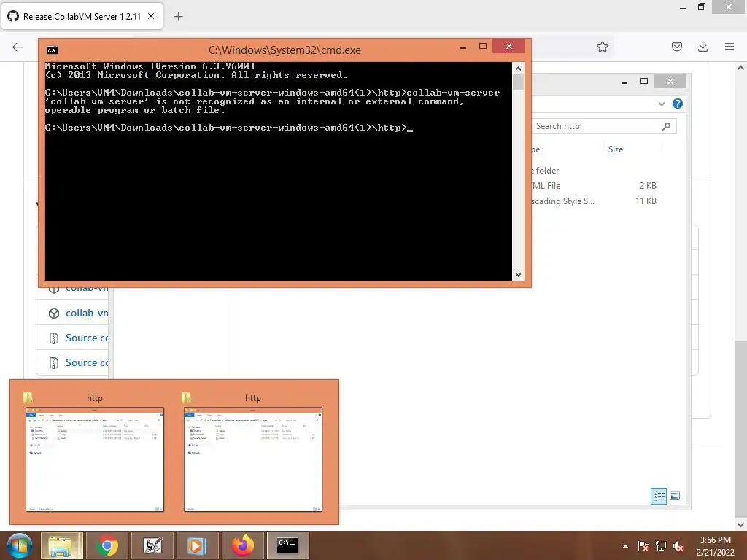This screenshot has width=747, height=560.
Task: Select the Release CollabVM Server 1.2.11 tab
Action: pyautogui.click(x=82, y=16)
